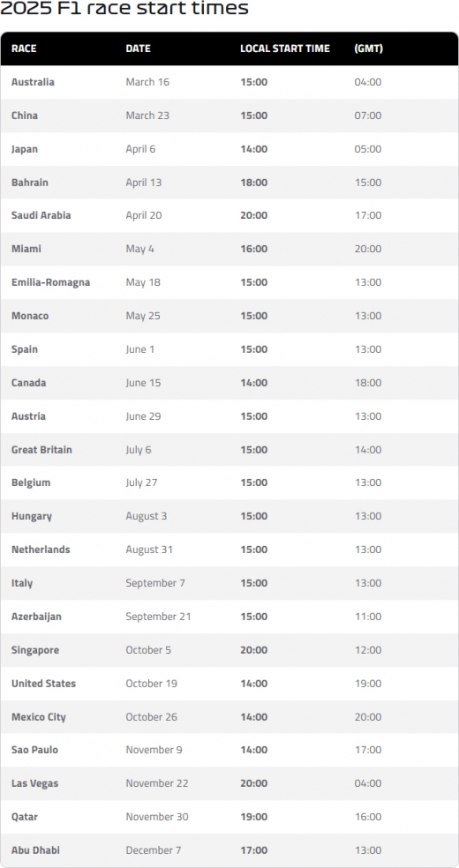This screenshot has width=459, height=868.
Task: Click the Qatar local start time 19:00
Action: click(253, 817)
